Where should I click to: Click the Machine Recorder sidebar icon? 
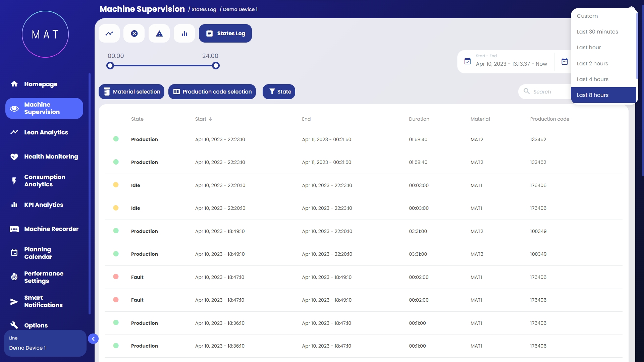coord(14,229)
